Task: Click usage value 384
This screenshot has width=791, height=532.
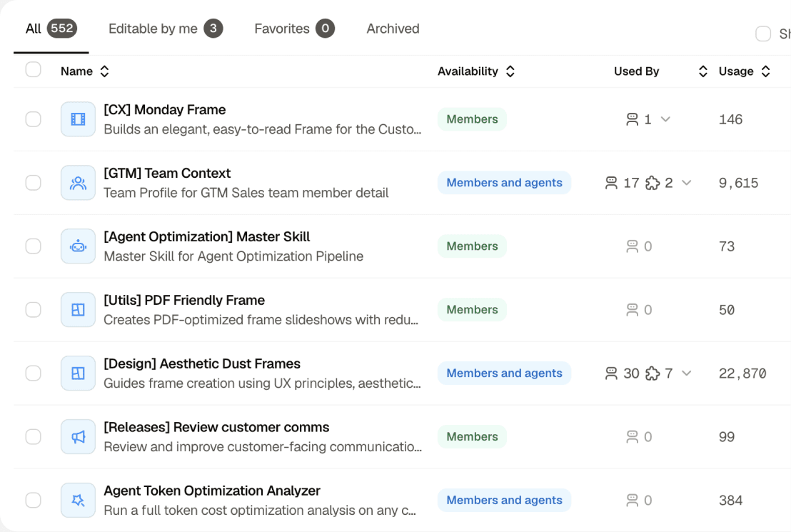Action: [730, 501]
